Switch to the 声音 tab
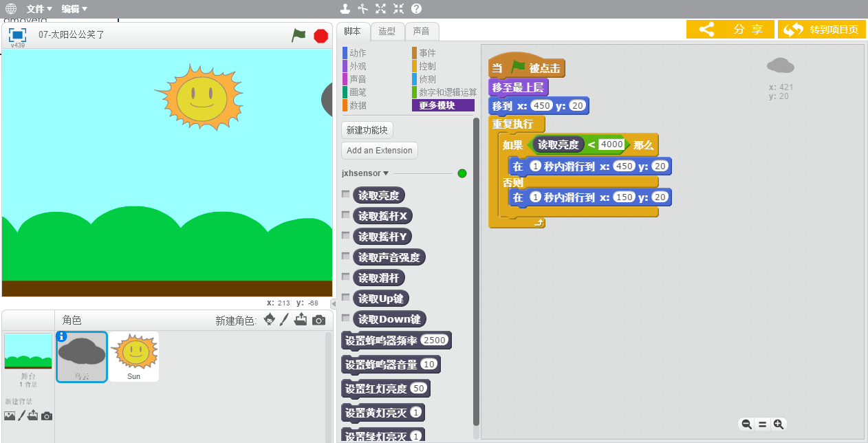The width and height of the screenshot is (868, 443). pos(421,31)
